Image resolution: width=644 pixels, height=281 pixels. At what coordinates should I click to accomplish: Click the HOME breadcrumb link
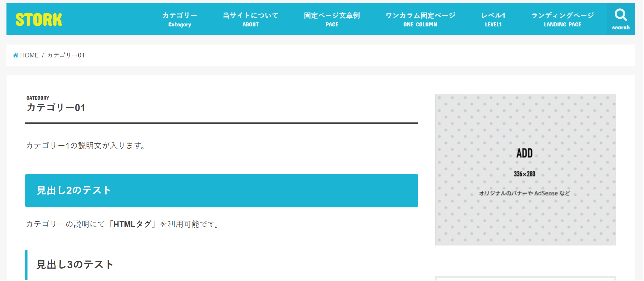29,55
